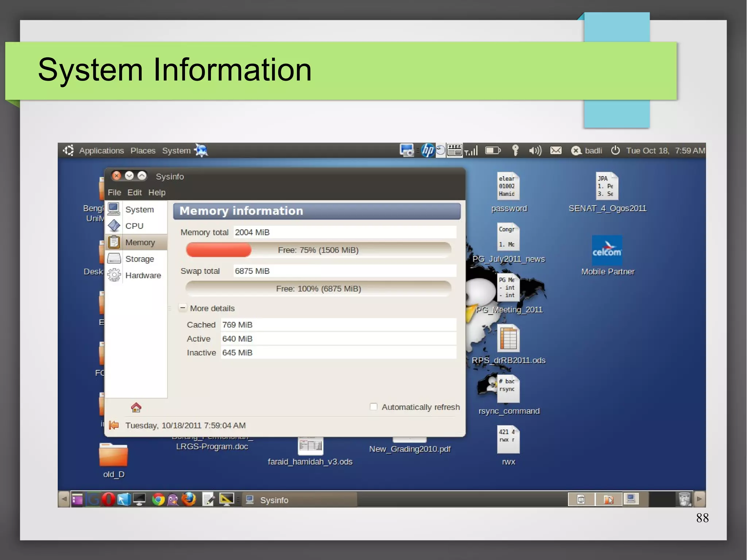Open the password file on desktop
The image size is (747, 560).
[508, 186]
